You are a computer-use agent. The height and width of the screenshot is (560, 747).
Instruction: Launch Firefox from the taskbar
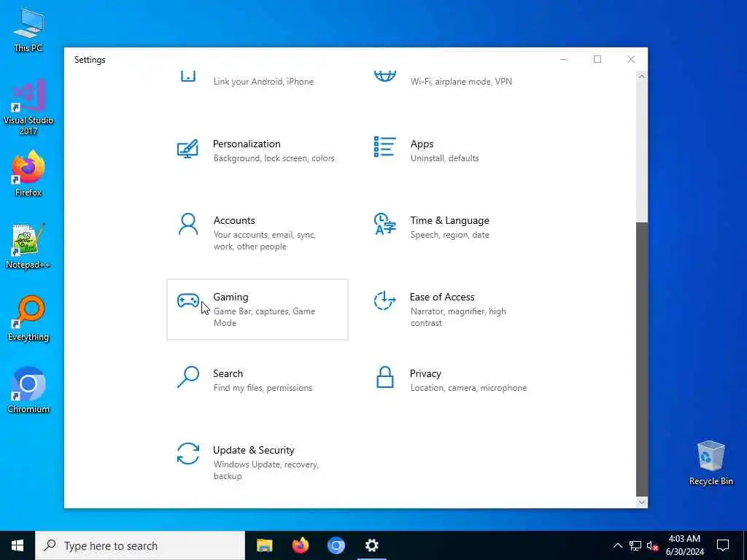[x=300, y=545]
